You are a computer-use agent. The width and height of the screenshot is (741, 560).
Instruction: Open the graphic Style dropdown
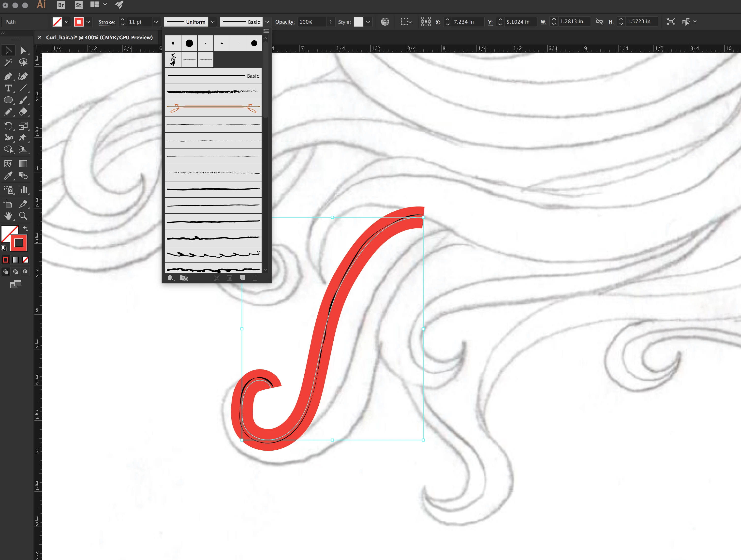368,22
